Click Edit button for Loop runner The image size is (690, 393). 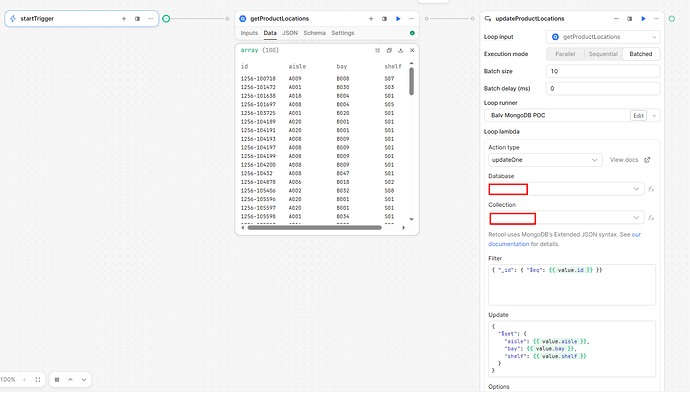click(x=639, y=116)
